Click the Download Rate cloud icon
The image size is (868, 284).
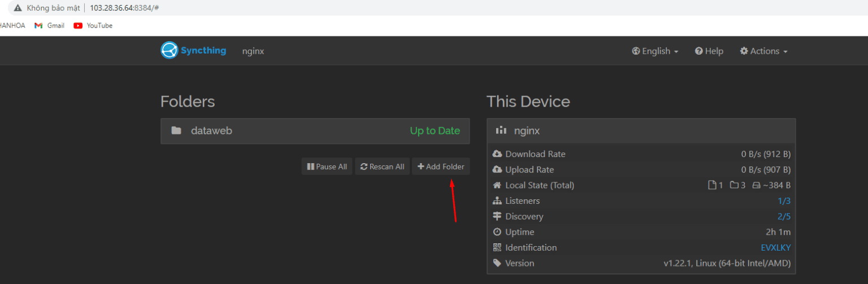(497, 154)
